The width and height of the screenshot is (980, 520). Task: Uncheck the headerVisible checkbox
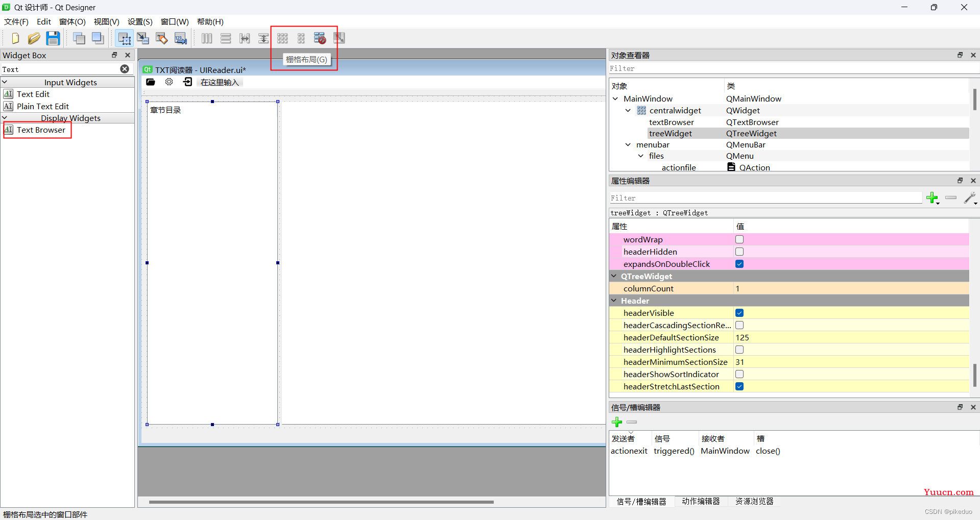tap(739, 313)
